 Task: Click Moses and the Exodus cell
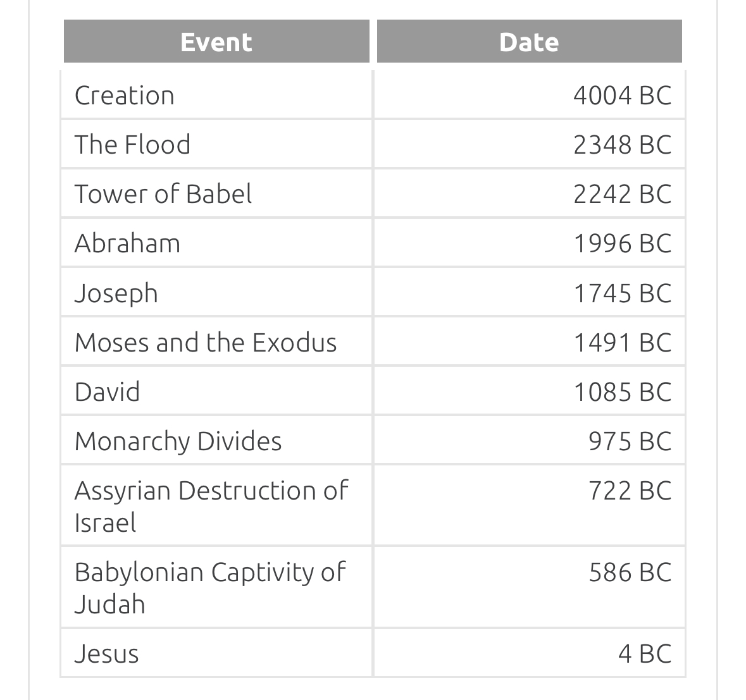click(x=216, y=342)
